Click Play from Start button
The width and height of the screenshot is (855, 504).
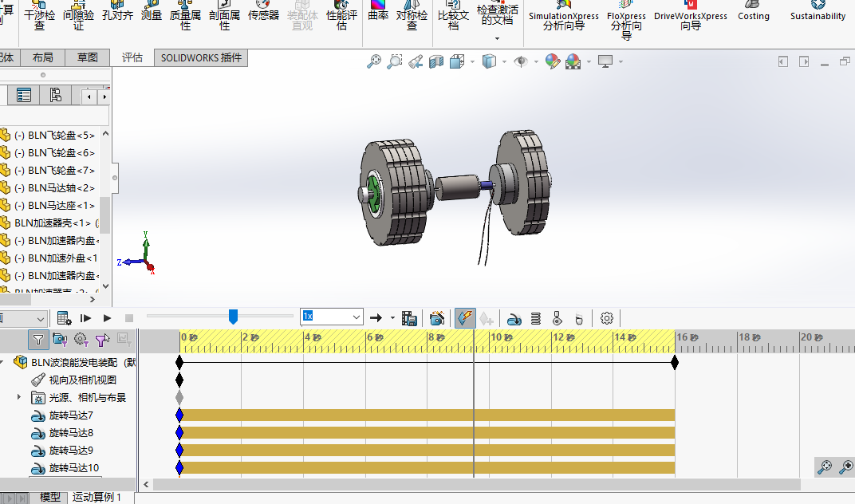(x=85, y=318)
